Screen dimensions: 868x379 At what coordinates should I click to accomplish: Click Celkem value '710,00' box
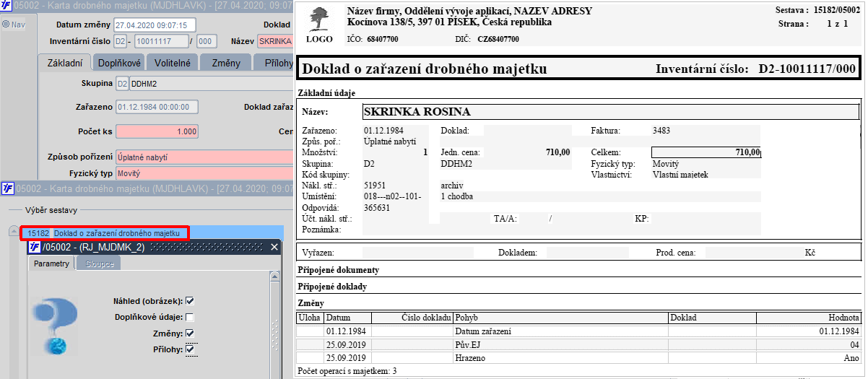click(706, 152)
